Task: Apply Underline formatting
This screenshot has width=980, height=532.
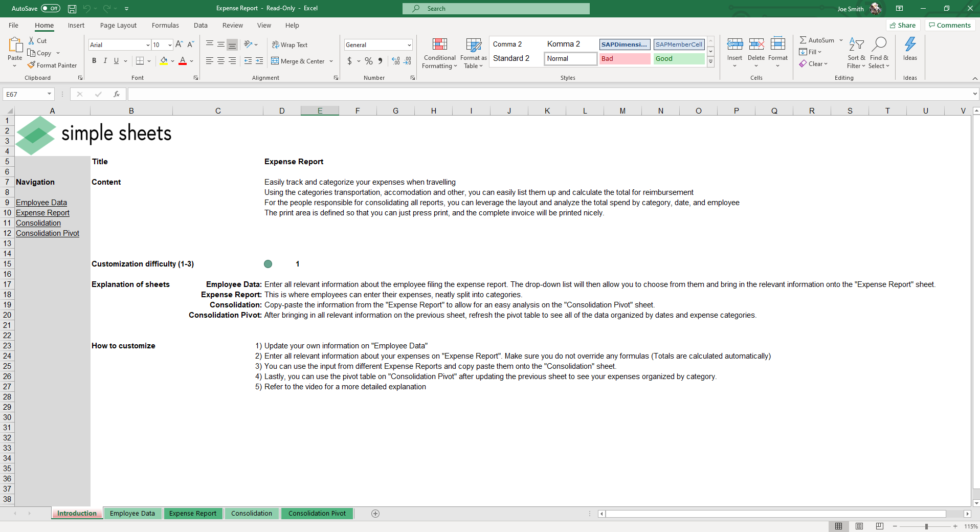Action: [x=117, y=61]
